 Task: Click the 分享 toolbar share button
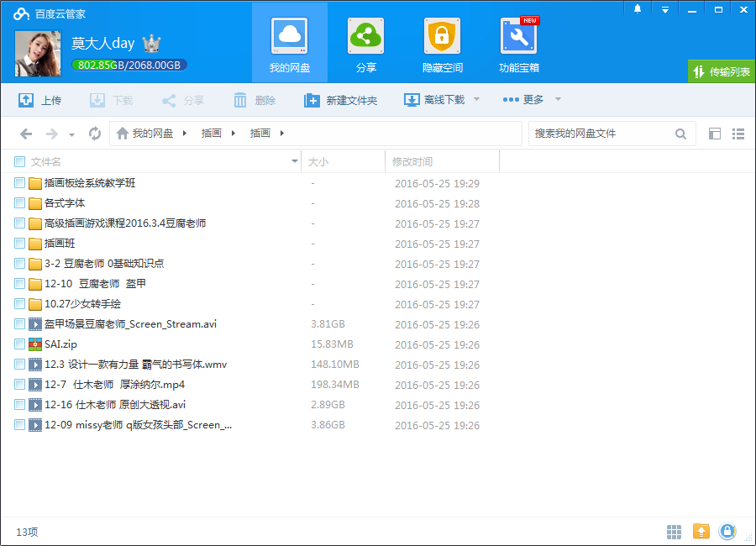coord(183,100)
